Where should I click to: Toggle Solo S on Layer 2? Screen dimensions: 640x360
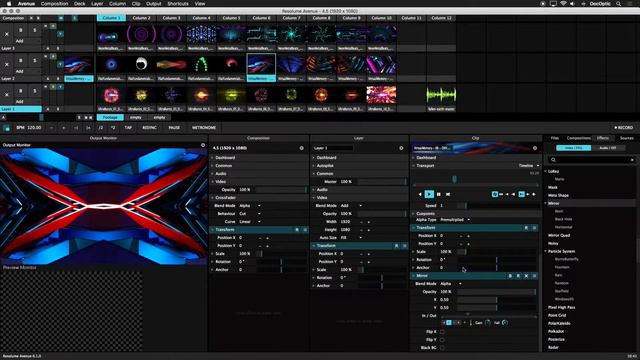pos(35,60)
